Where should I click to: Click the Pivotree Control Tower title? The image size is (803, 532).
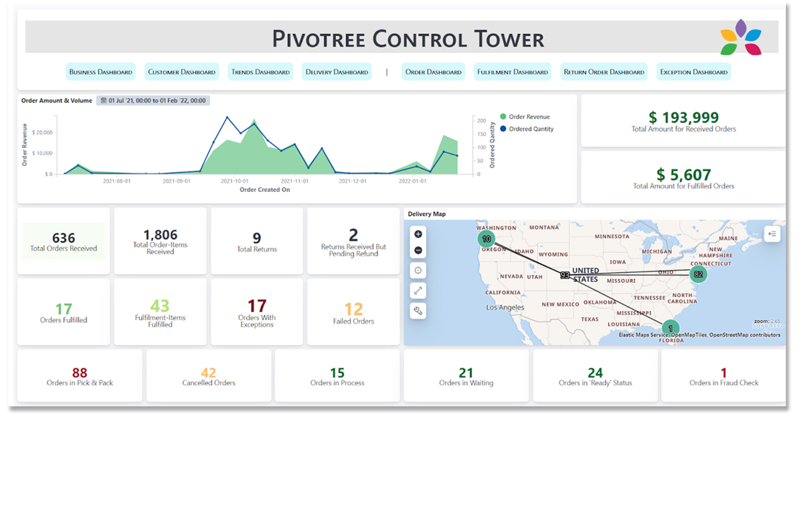pyautogui.click(x=408, y=39)
